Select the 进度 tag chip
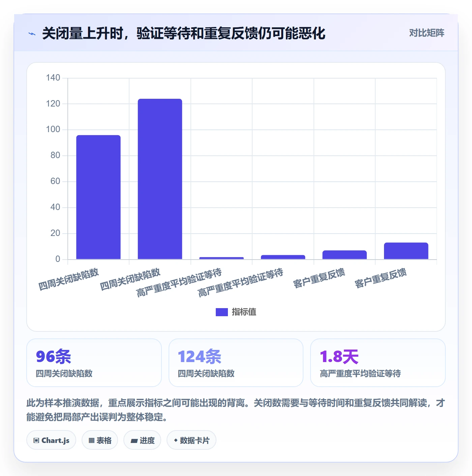472x476 pixels. point(142,440)
